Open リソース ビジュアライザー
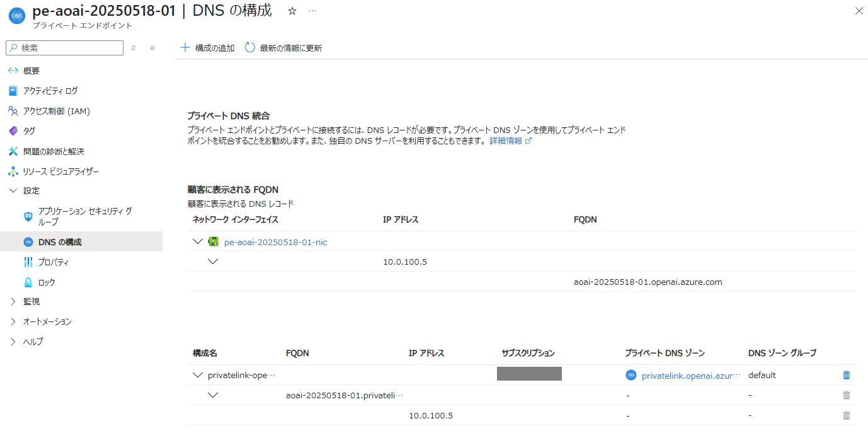Viewport: 868px width, 438px height. coord(61,171)
